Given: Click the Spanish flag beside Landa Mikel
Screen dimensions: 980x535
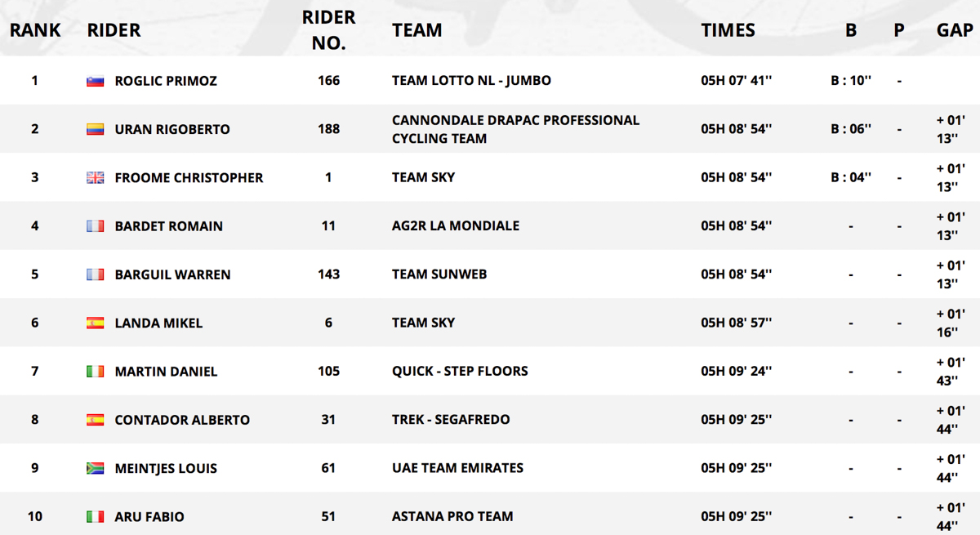Looking at the screenshot, I should point(96,323).
